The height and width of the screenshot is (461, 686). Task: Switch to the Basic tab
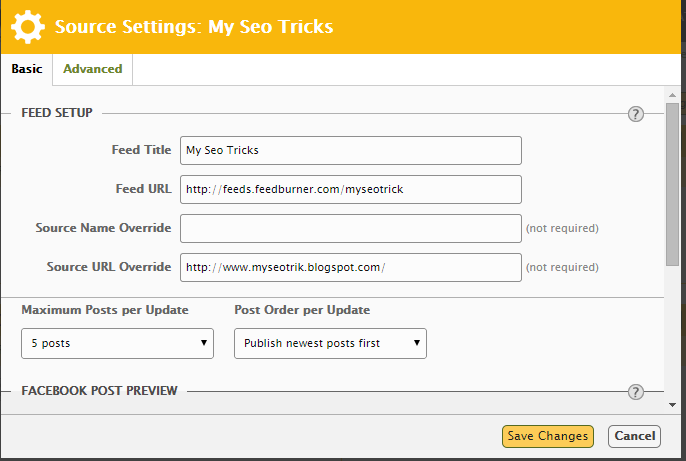point(26,69)
